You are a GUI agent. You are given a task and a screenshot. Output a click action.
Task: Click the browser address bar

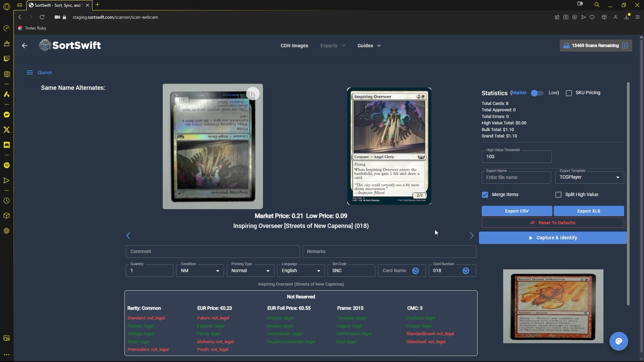point(115,17)
